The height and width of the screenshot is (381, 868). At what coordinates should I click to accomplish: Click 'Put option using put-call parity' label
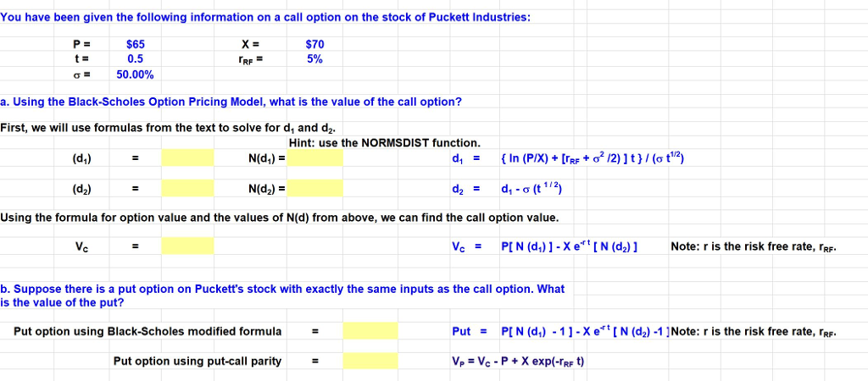coord(198,361)
